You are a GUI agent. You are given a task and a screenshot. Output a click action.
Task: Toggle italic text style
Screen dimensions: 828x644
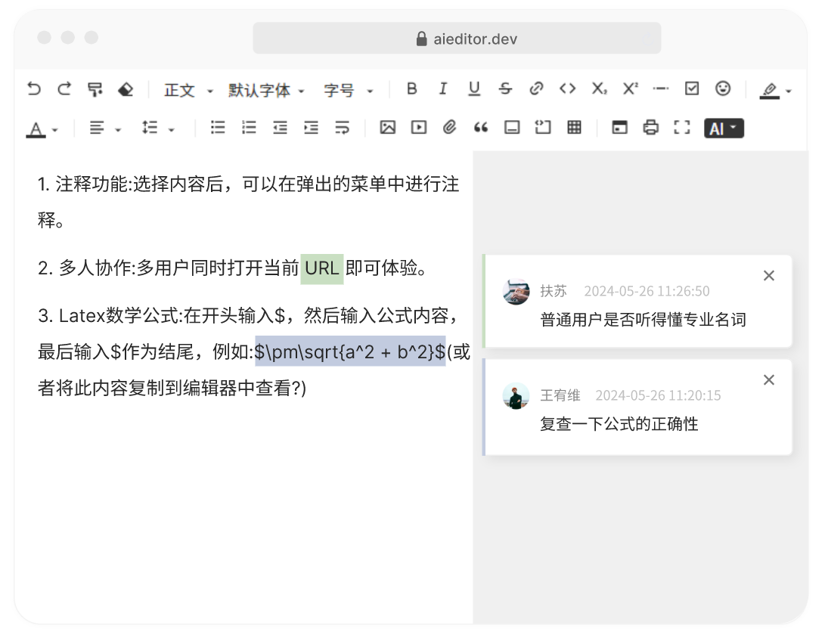[x=442, y=89]
